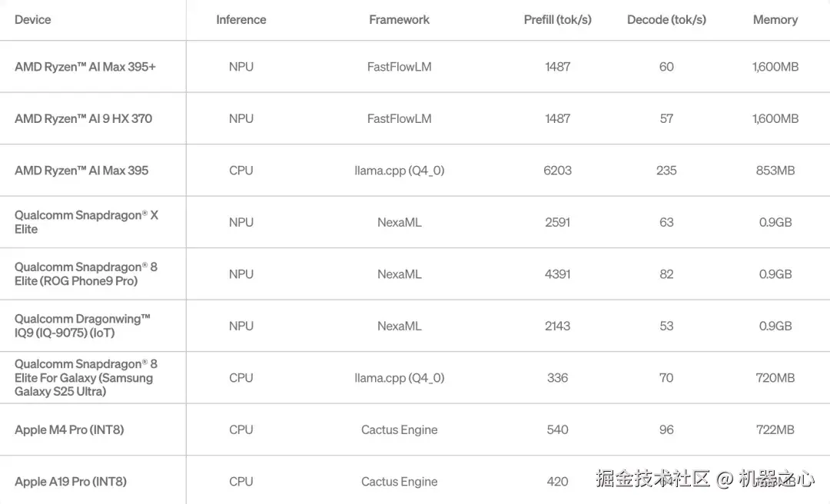The image size is (830, 504).
Task: Click the Decode (tok/s) column header
Action: pyautogui.click(x=666, y=20)
